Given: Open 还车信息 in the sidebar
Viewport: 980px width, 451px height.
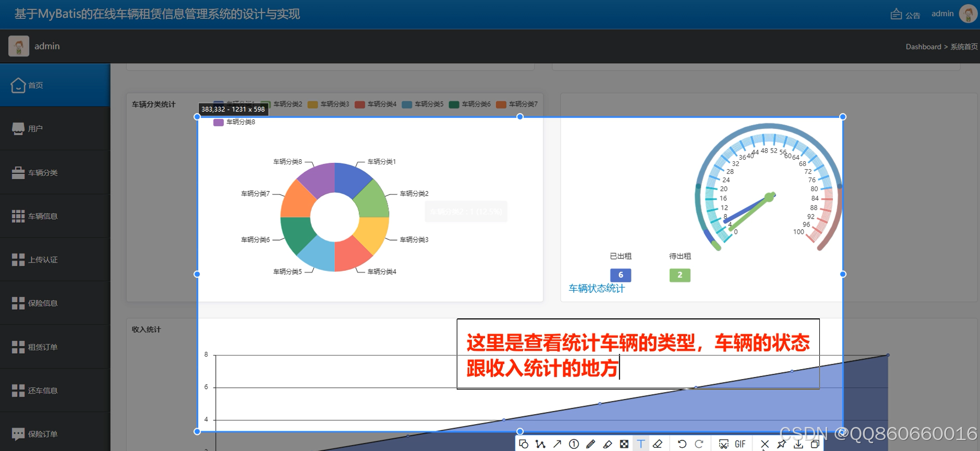Looking at the screenshot, I should tap(55, 390).
